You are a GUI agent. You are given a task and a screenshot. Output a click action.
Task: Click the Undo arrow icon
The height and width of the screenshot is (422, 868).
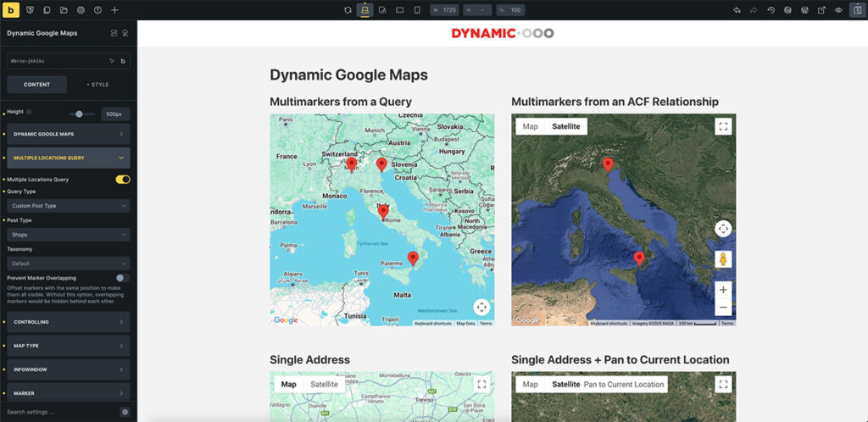point(737,10)
